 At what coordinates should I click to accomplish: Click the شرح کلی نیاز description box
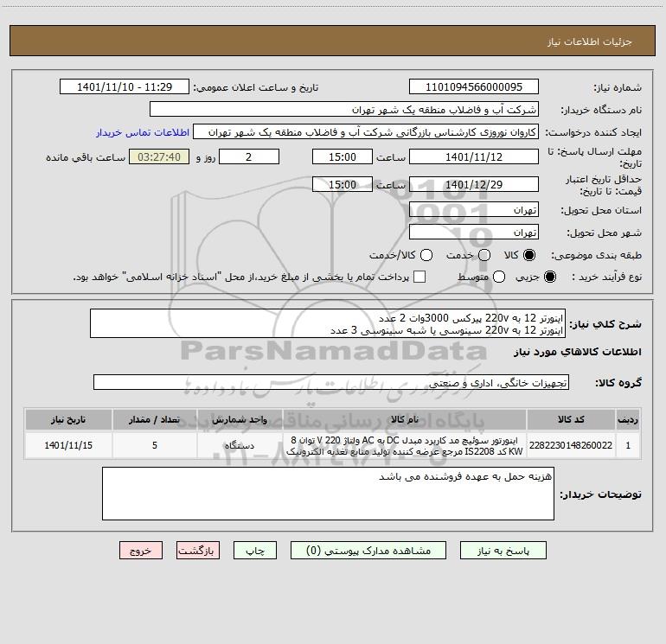328,323
